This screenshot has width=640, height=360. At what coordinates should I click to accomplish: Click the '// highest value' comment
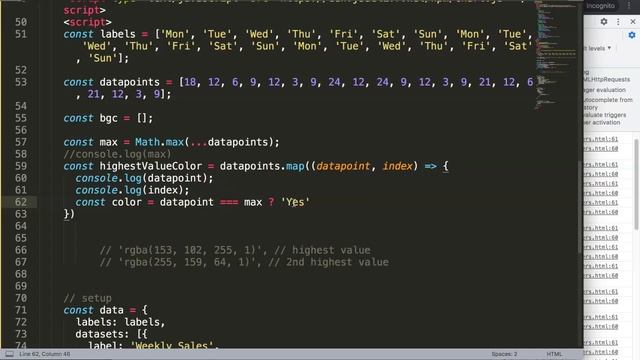[322, 250]
